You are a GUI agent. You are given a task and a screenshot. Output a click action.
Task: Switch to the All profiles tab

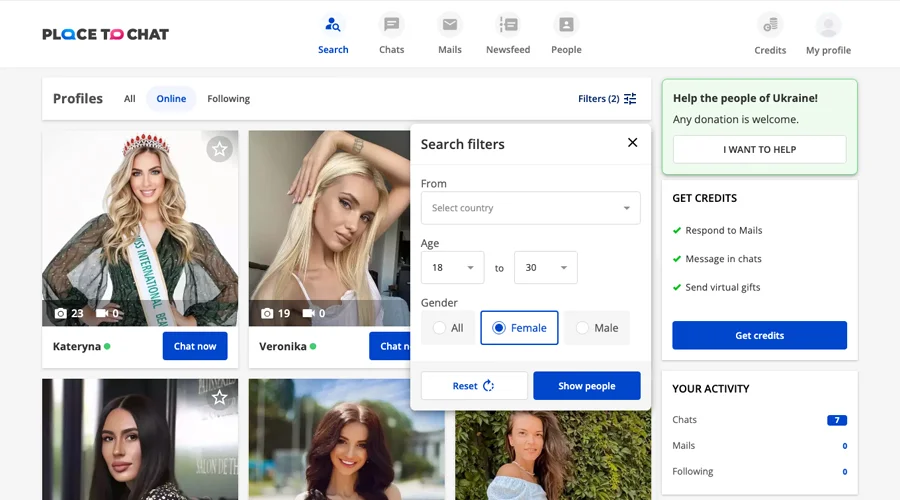pos(130,99)
